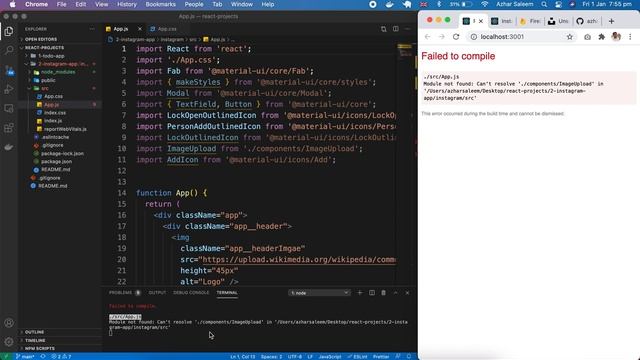The image size is (640, 360).
Task: Close the App.js editor tab
Action: [140, 29]
